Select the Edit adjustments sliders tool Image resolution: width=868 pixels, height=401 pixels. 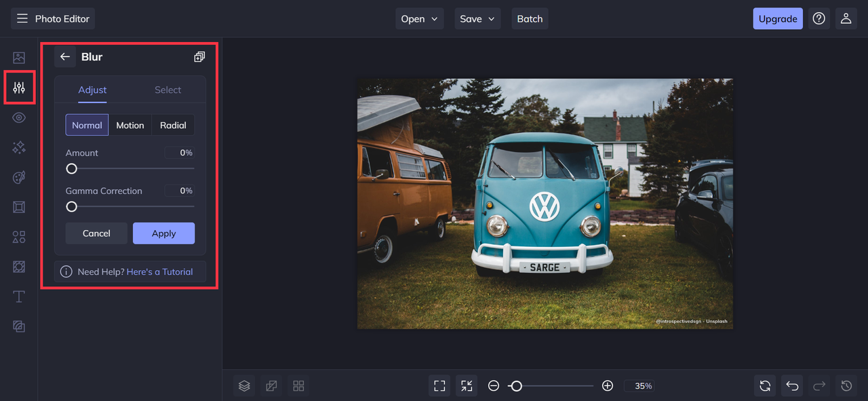coord(19,88)
